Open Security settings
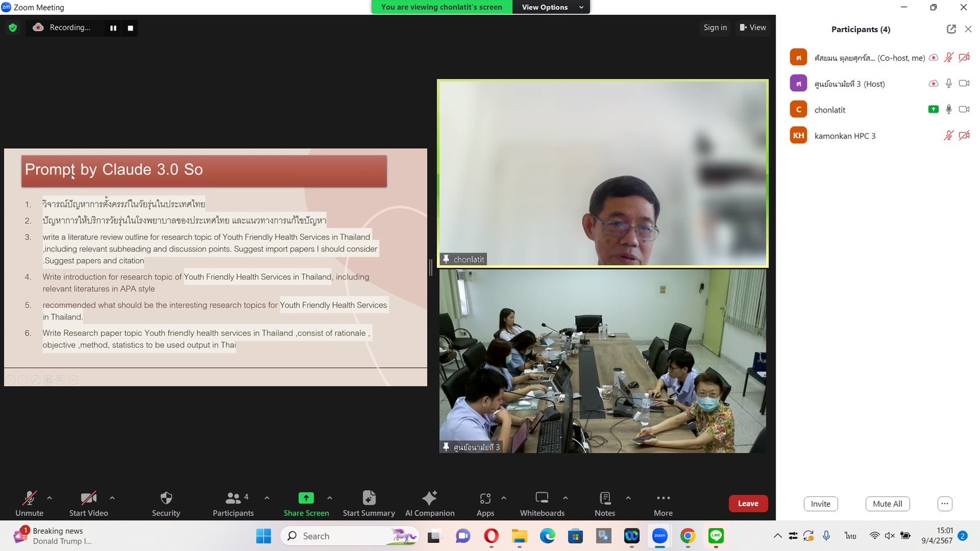Screen dimensions: 980x551 pyautogui.click(x=166, y=503)
